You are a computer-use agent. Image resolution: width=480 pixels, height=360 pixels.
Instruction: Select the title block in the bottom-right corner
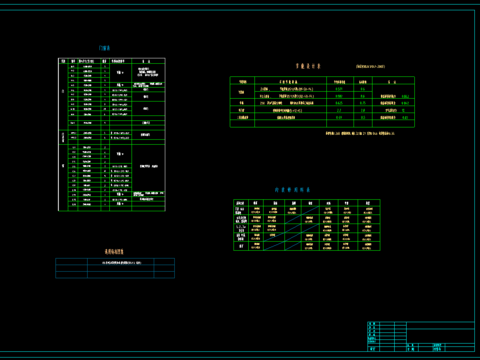(x=421, y=336)
